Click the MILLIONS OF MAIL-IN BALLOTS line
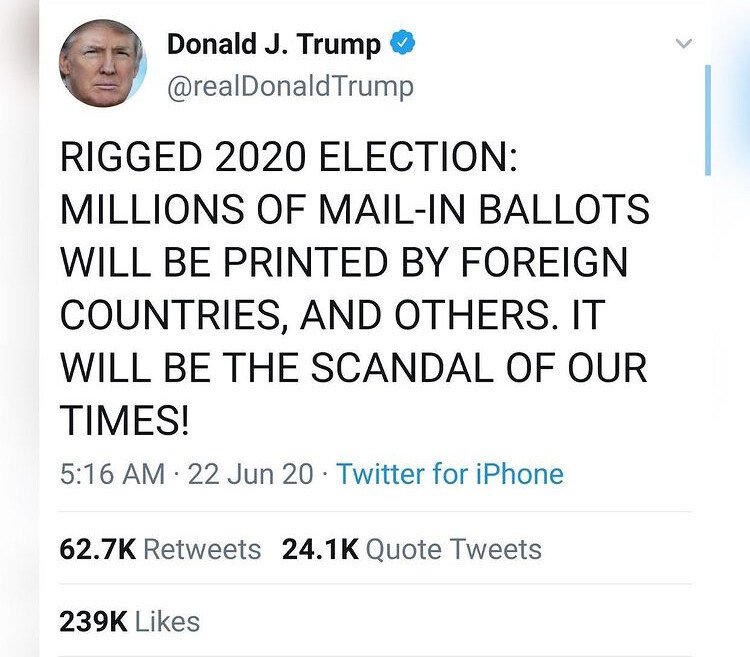Viewport: 750px width, 657px height. [x=355, y=209]
